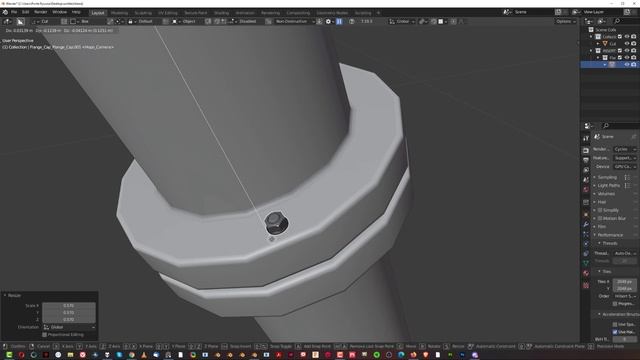Click the properties editor search icon
The height and width of the screenshot is (360, 640).
[606, 126]
